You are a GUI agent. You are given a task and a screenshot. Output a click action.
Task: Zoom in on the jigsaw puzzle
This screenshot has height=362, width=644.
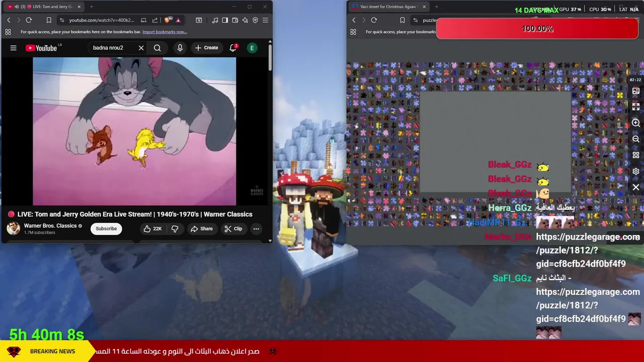tap(636, 123)
